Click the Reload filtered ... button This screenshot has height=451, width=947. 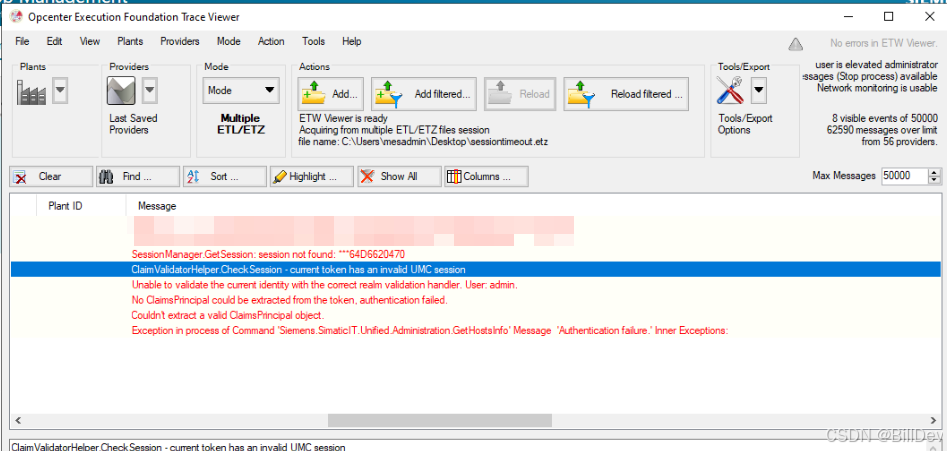[x=626, y=94]
